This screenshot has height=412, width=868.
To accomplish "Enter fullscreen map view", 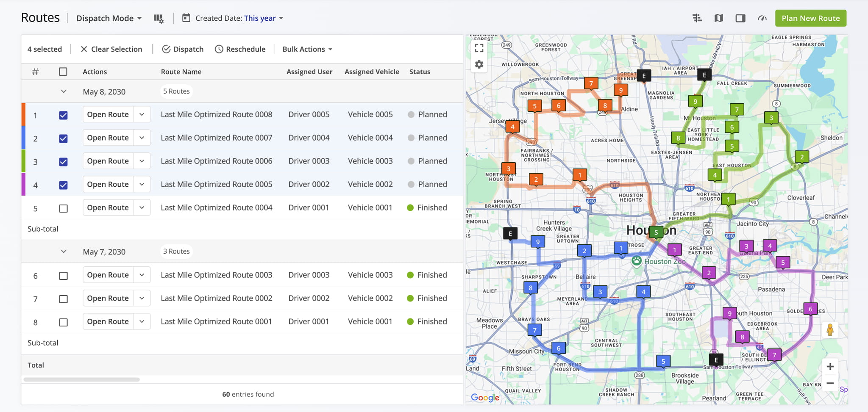I will pyautogui.click(x=479, y=48).
